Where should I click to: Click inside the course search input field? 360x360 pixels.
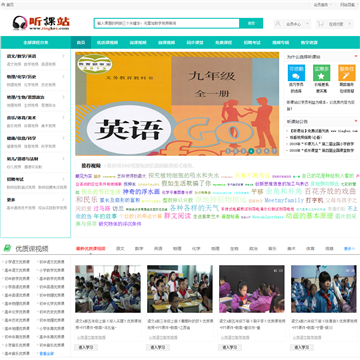166,23
